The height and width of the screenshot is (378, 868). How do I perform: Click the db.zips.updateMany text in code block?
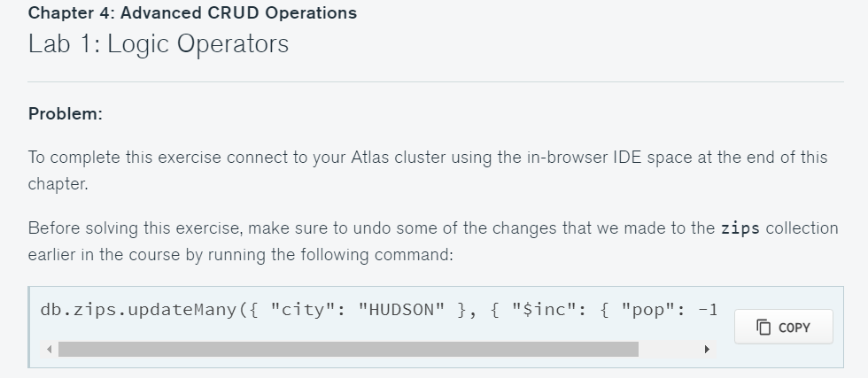140,311
